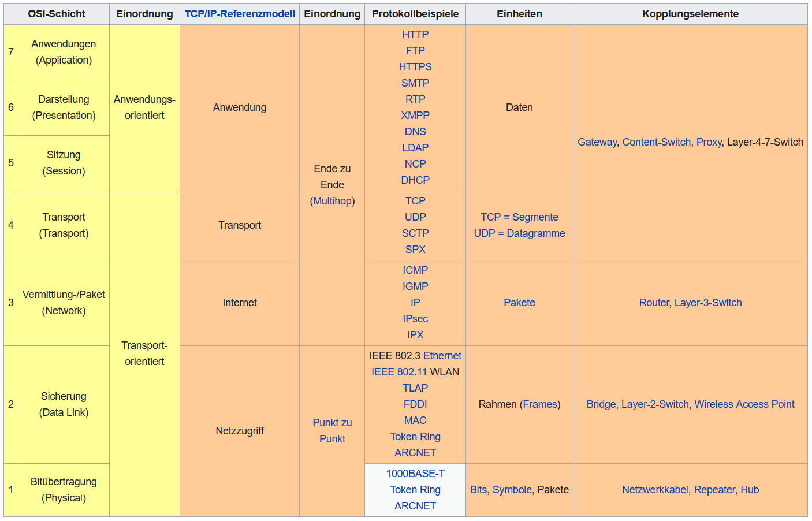Follow the Layer-2-Switch link
Viewport: 812px width, 521px height.
coord(655,404)
